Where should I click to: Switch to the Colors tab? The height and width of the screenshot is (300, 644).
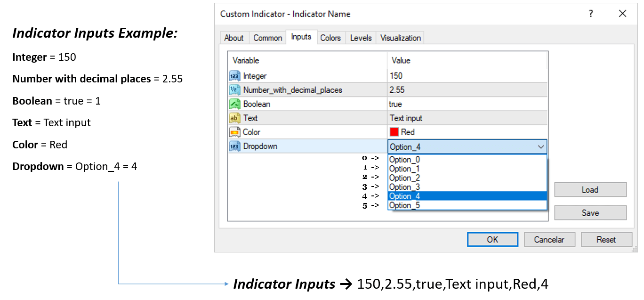point(330,37)
